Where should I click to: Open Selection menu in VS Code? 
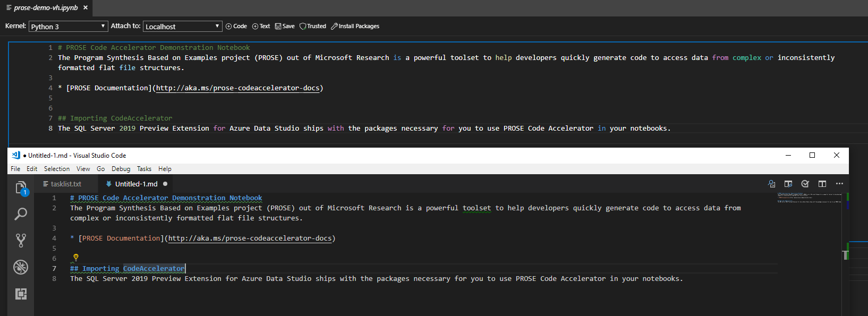(57, 169)
